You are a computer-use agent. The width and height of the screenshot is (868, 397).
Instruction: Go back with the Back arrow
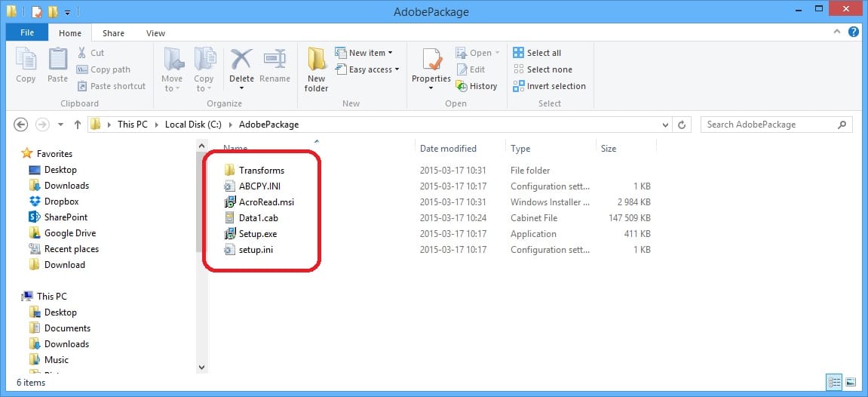coord(20,125)
